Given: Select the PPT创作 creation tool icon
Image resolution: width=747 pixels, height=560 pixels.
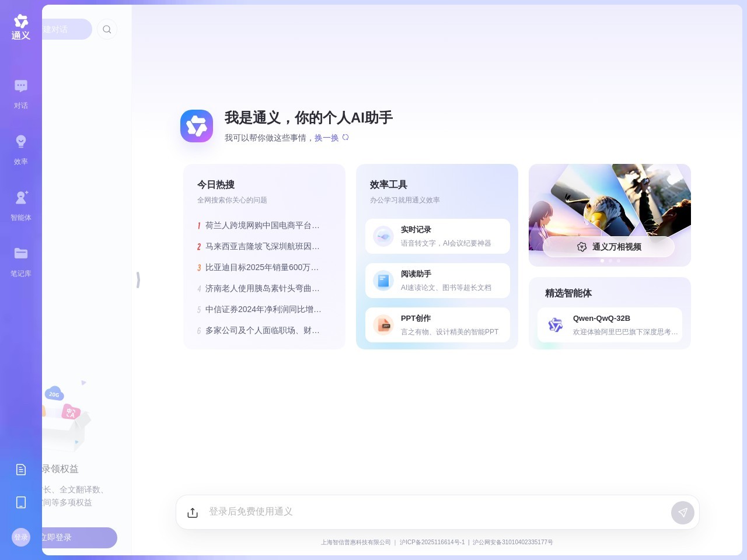Looking at the screenshot, I should click(383, 325).
